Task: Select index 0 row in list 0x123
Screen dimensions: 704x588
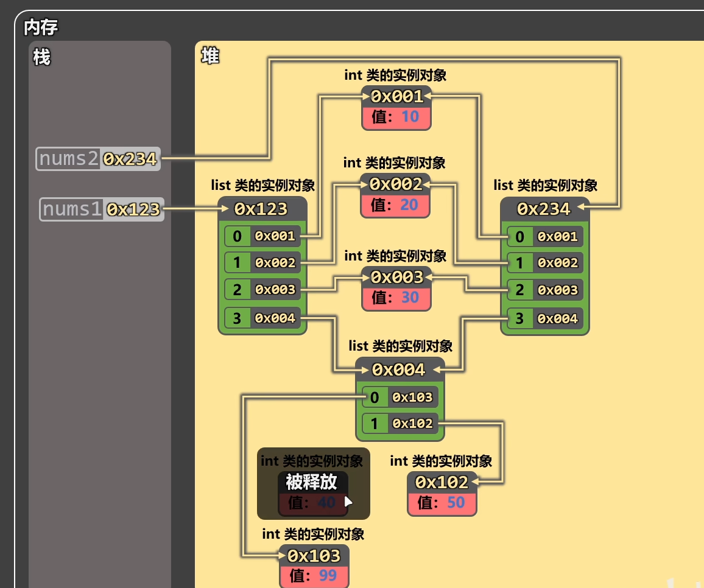Action: coord(262,236)
